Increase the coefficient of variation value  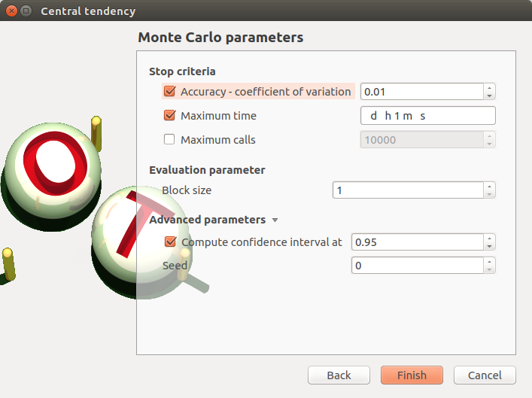click(x=490, y=87)
